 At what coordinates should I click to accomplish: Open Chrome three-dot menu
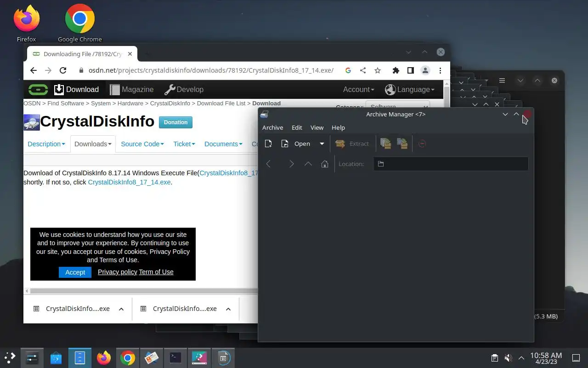pyautogui.click(x=440, y=70)
